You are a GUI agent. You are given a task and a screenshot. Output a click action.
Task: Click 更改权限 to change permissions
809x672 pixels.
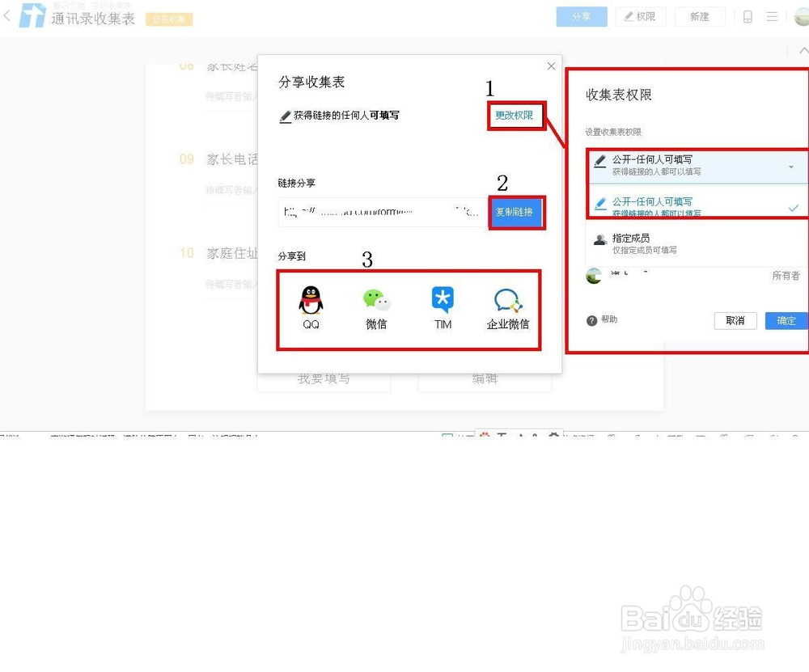tap(515, 115)
